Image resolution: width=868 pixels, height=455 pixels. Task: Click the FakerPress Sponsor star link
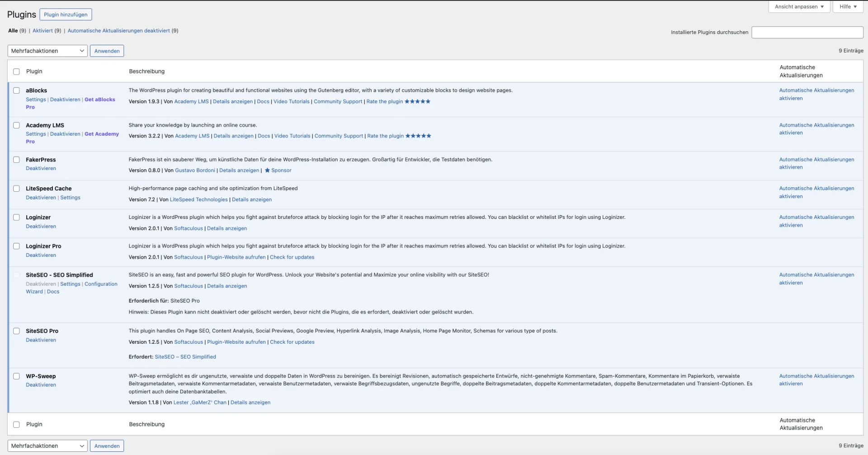click(278, 171)
